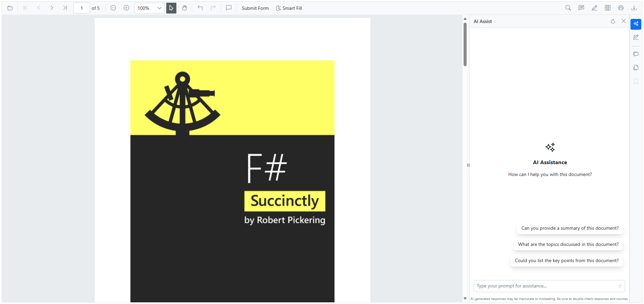Enable the text selection tool
The width and height of the screenshot is (644, 304).
click(171, 8)
